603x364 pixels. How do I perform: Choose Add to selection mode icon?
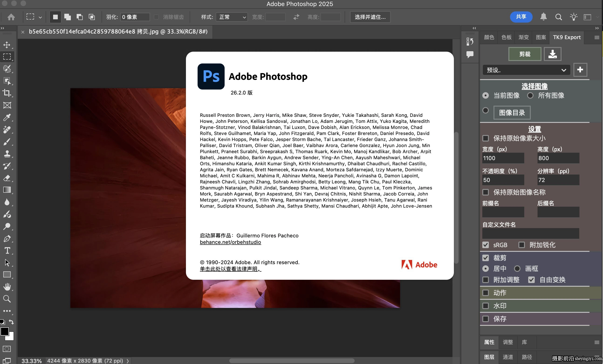[67, 17]
